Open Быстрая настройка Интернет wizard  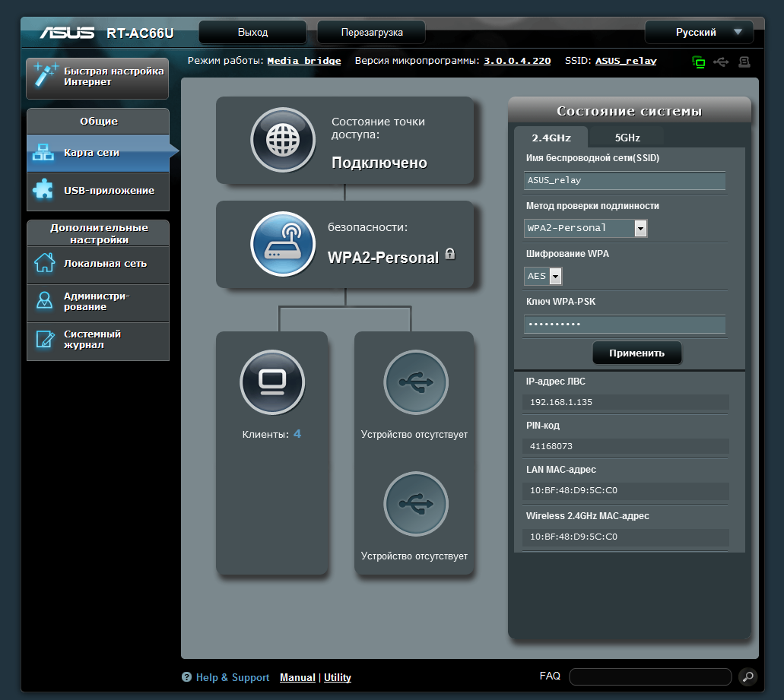[x=97, y=78]
